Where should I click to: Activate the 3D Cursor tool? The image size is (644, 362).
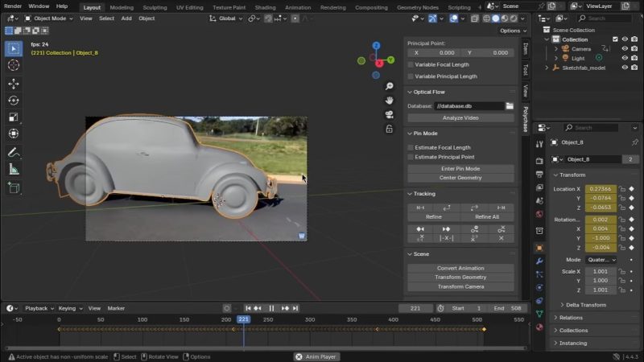14,64
